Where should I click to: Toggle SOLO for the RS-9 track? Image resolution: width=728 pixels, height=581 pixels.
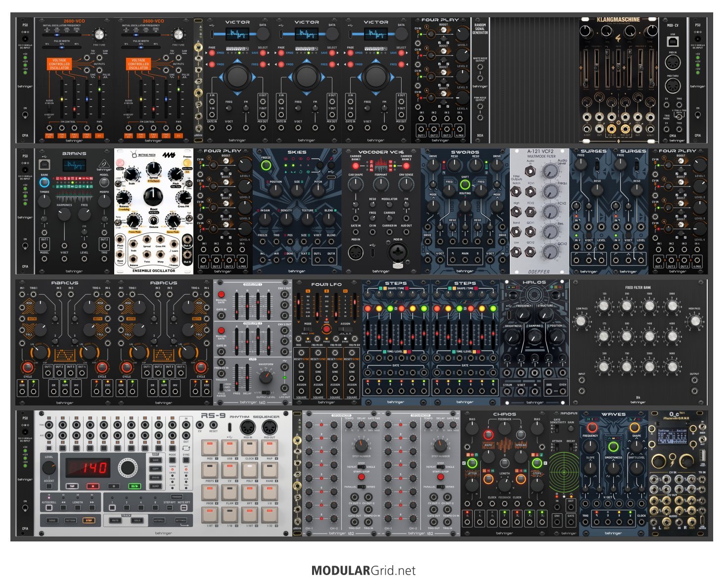click(137, 520)
